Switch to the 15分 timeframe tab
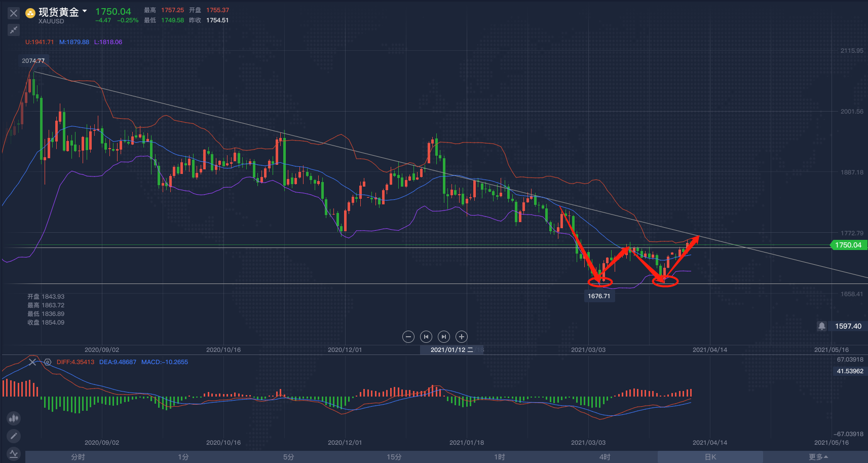Image resolution: width=868 pixels, height=463 pixels. pyautogui.click(x=394, y=457)
